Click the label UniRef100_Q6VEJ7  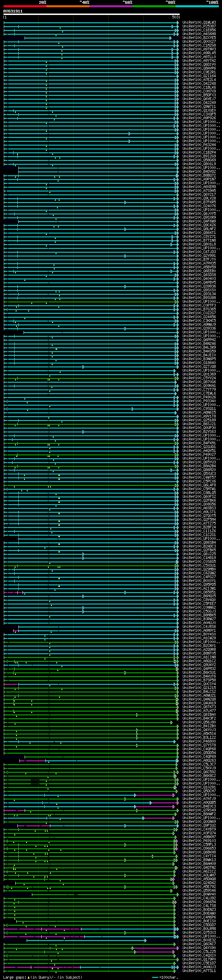[199, 98]
